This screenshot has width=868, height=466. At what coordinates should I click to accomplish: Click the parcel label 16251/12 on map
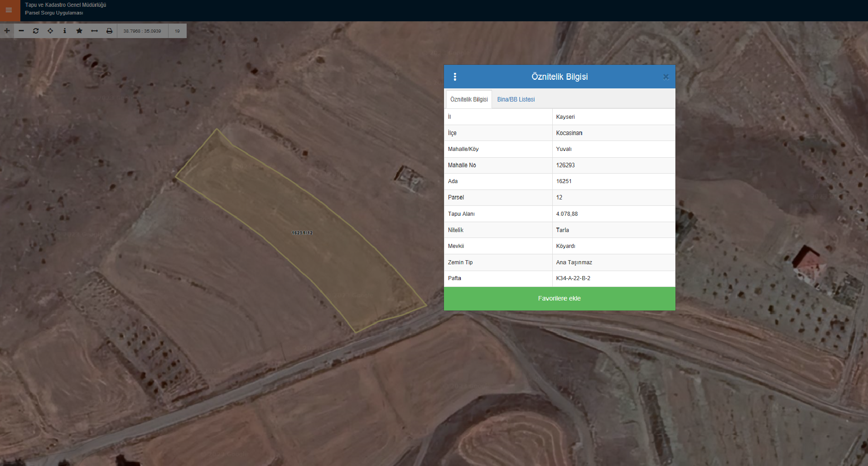tap(302, 233)
